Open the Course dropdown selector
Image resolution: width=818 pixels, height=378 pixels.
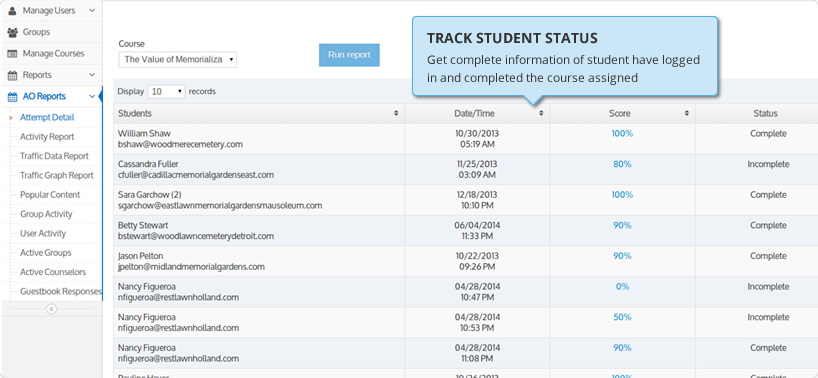pyautogui.click(x=177, y=59)
